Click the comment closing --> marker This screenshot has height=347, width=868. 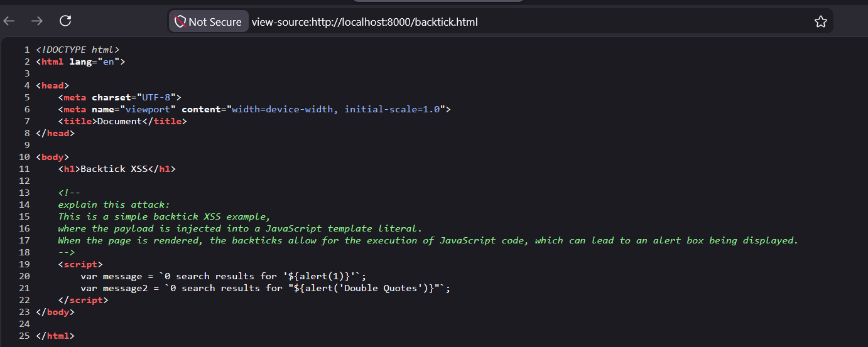click(67, 252)
